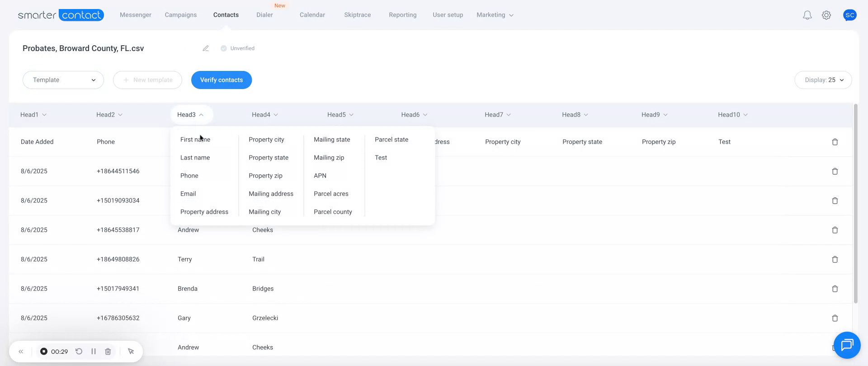The width and height of the screenshot is (868, 366).
Task: Pick Property state in the dropdown list
Action: click(269, 158)
